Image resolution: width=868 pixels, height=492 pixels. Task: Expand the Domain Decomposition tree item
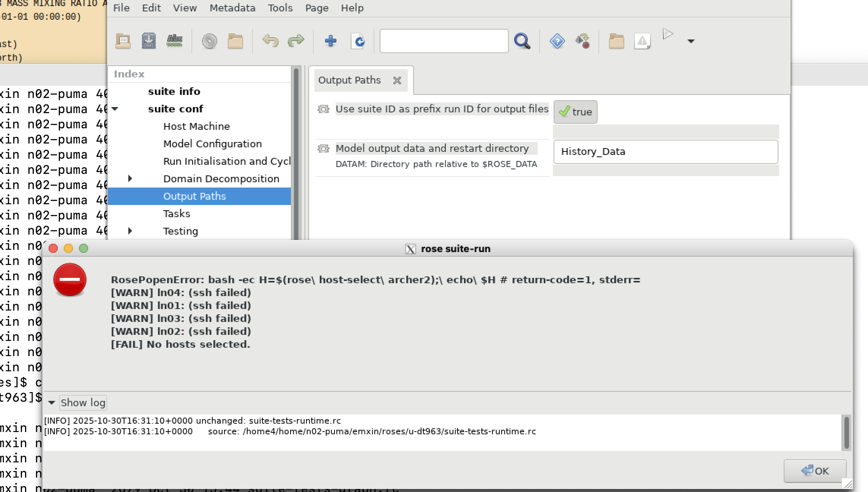130,178
